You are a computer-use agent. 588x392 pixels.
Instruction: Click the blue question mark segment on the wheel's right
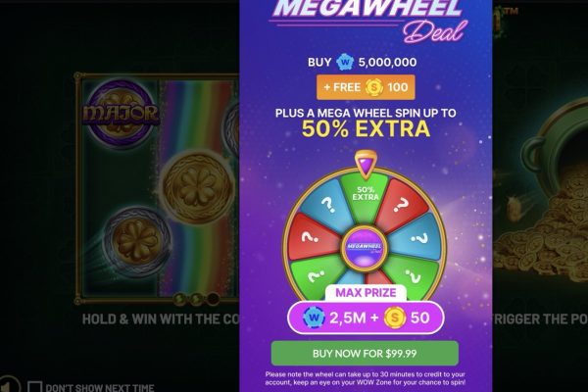coord(417,238)
